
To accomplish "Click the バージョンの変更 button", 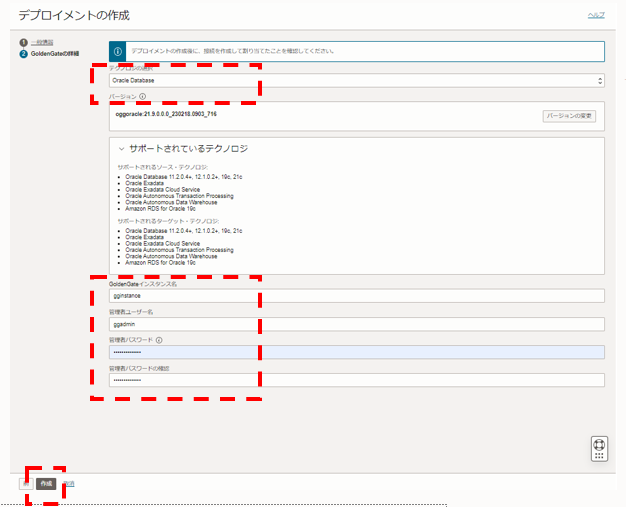I will pyautogui.click(x=569, y=116).
